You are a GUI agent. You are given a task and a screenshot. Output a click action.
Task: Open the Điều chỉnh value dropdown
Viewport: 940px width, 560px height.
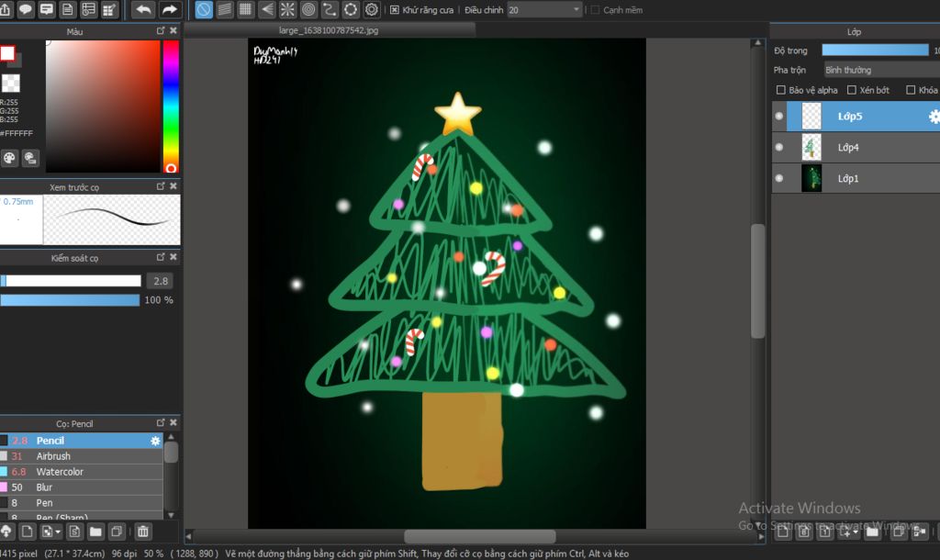coord(544,9)
